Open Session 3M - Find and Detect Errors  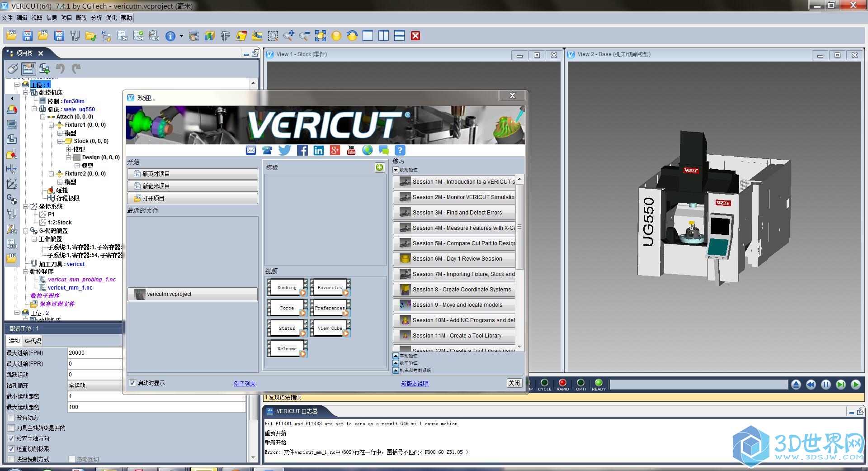point(454,213)
